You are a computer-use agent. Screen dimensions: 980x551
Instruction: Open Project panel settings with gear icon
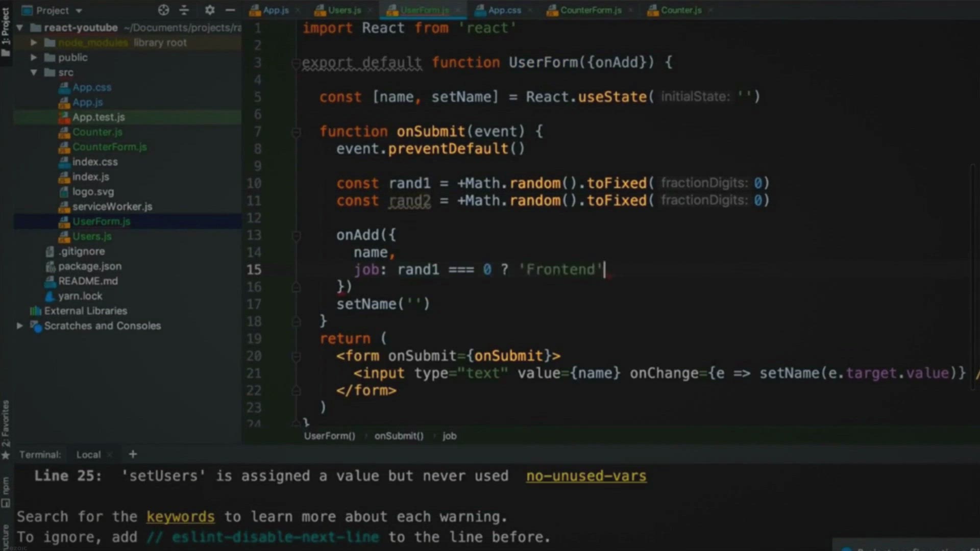tap(209, 10)
